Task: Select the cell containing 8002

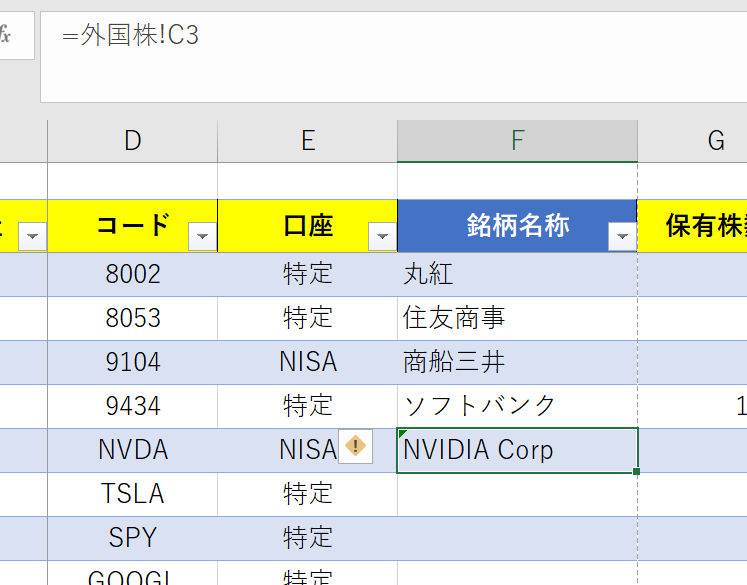Action: click(132, 274)
